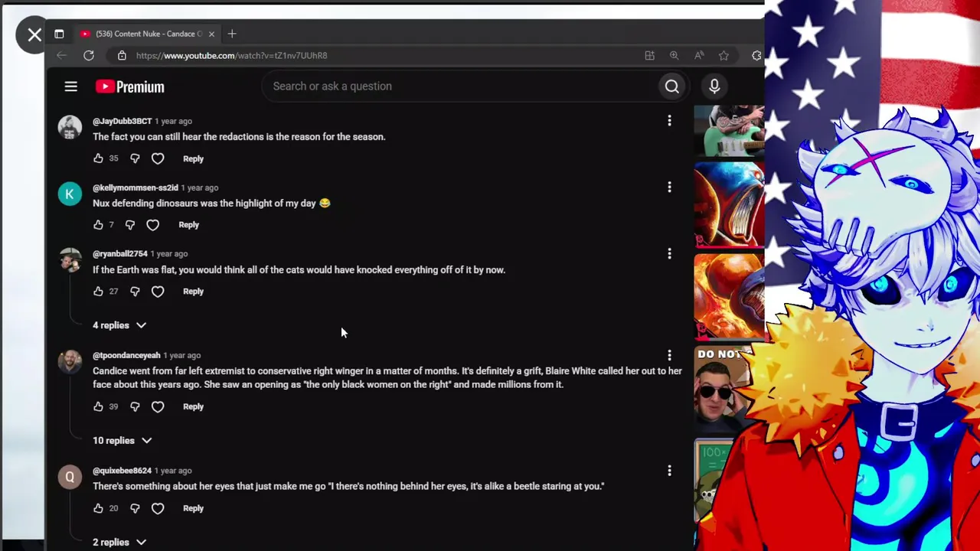980x551 pixels.
Task: Expand 10 replies under @tpoondanceyeah comment
Action: 122,441
